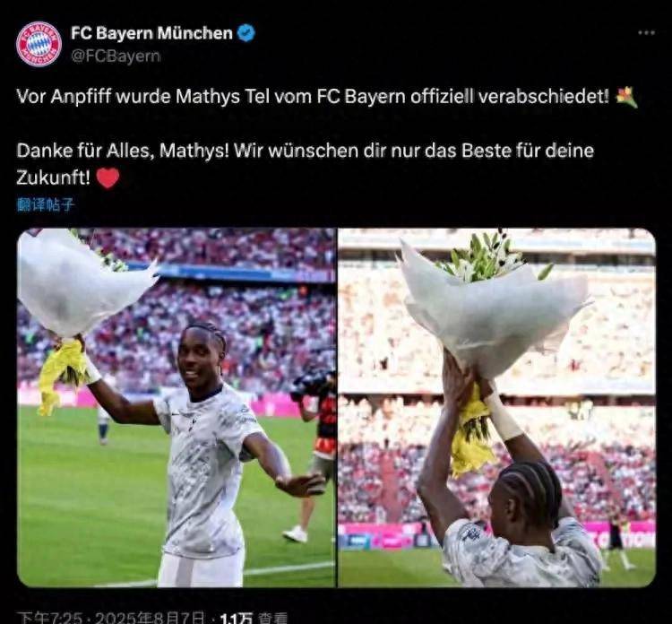
Task: Click the tweet text about Mathys Tel
Action: pos(313,97)
